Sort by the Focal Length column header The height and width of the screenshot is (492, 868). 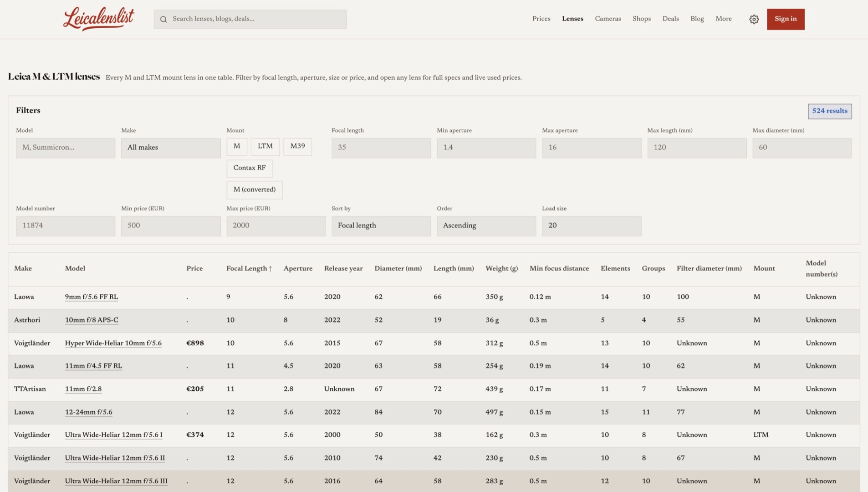[249, 269]
